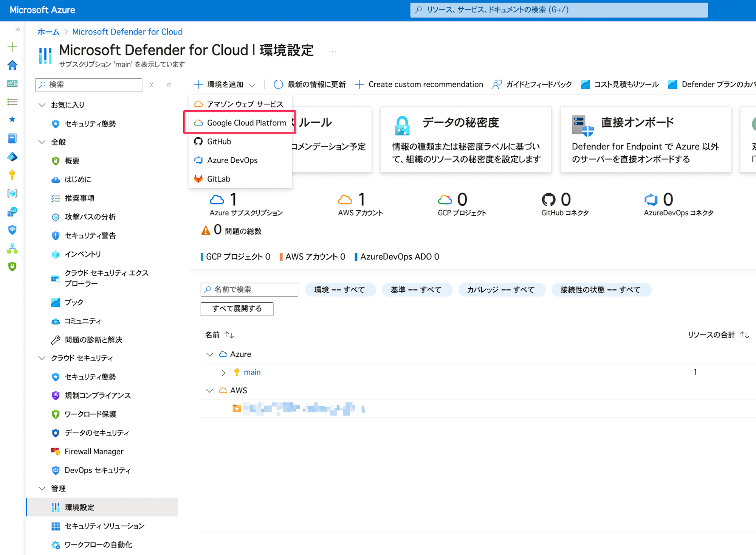Select GitHub from the environment menu
756x555 pixels.
[x=240, y=141]
